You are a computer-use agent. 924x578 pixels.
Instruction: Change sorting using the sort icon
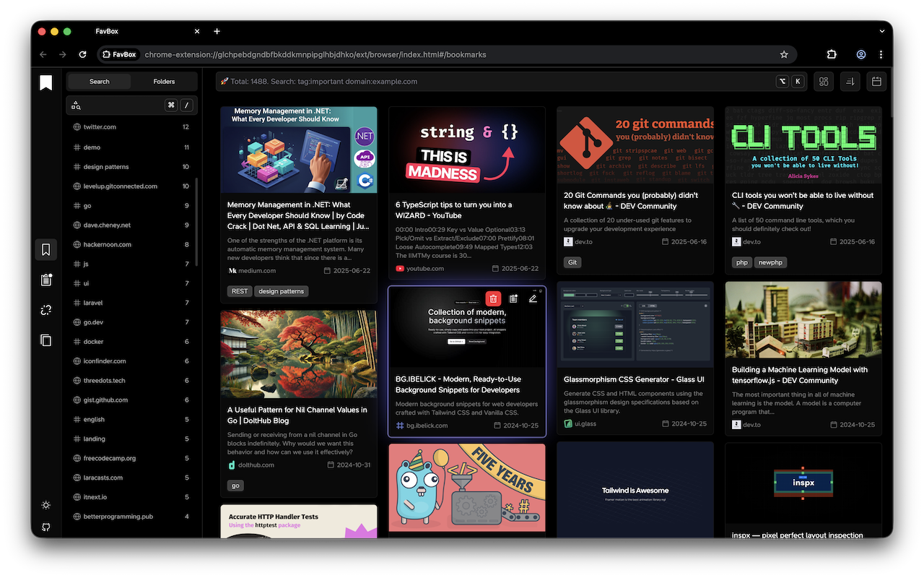850,81
